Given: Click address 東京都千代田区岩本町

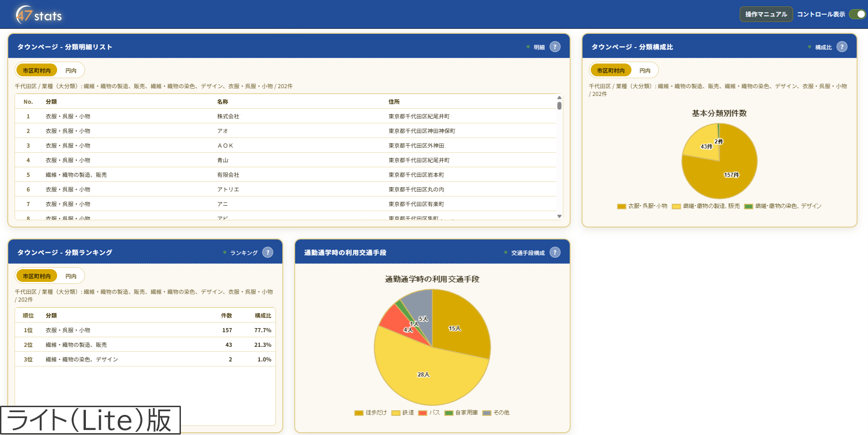Looking at the screenshot, I should tap(416, 175).
